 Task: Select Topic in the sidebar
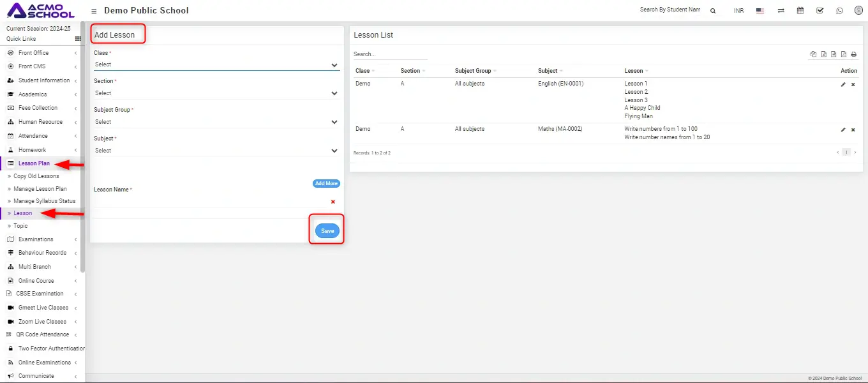(20, 226)
